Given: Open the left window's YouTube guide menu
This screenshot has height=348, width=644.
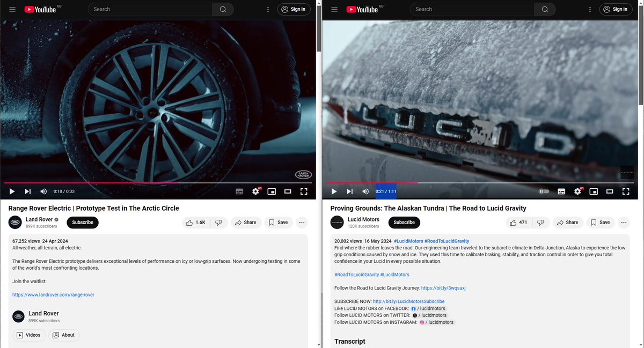Looking at the screenshot, I should [12, 9].
